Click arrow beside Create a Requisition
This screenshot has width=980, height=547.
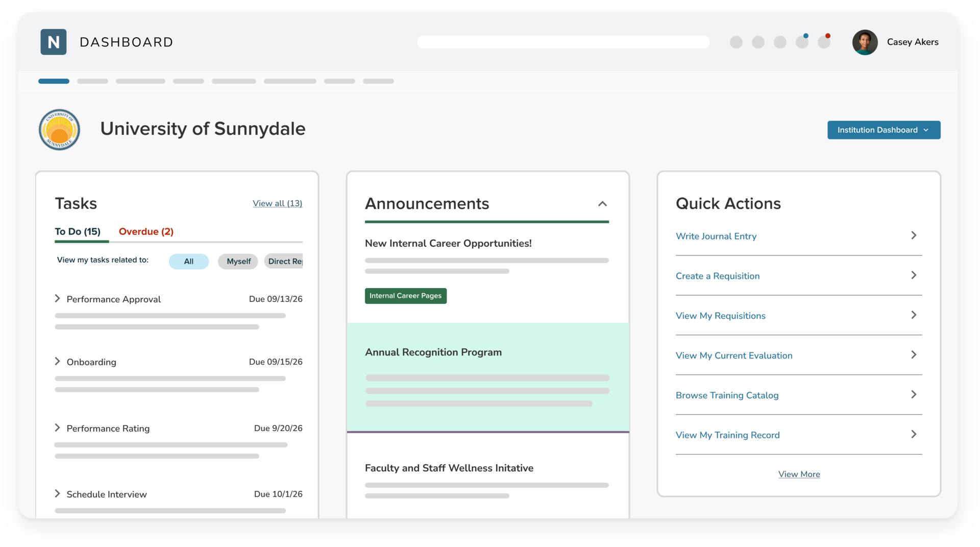pos(914,275)
